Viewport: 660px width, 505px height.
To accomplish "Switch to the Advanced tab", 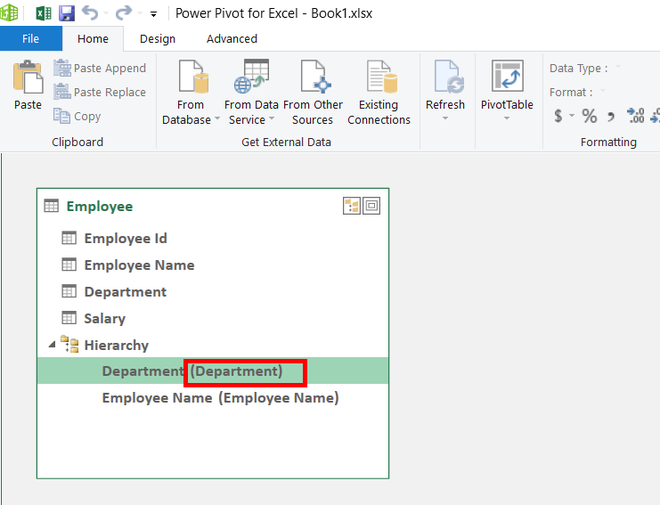I will point(232,39).
